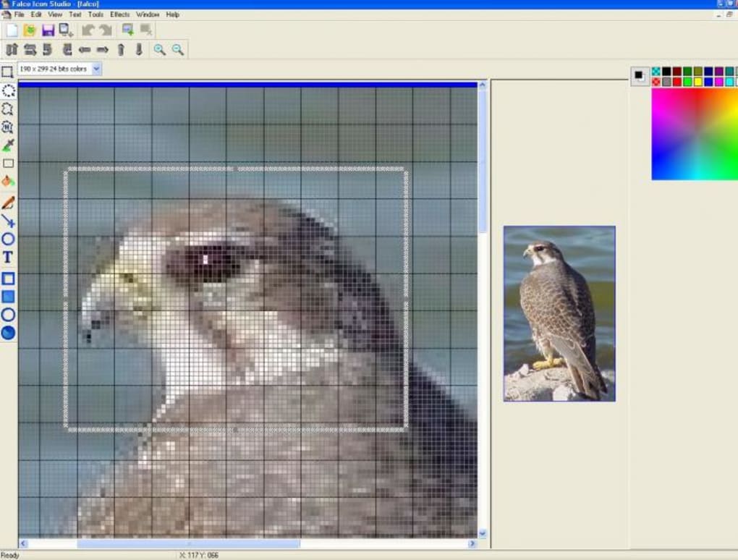Pick the pencil drawing tool

click(8, 203)
